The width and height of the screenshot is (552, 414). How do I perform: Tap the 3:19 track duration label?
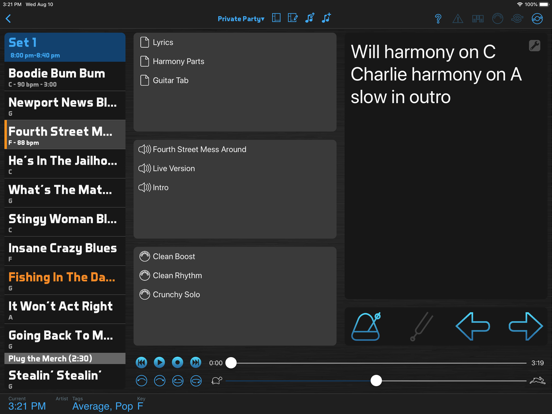click(x=538, y=363)
